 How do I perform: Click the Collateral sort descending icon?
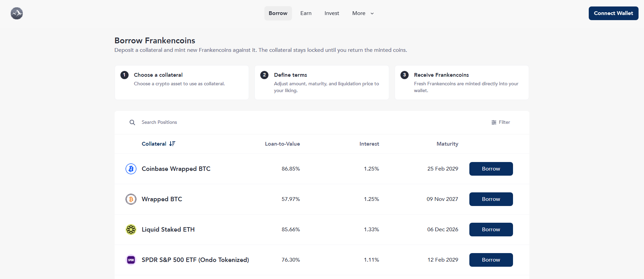172,144
